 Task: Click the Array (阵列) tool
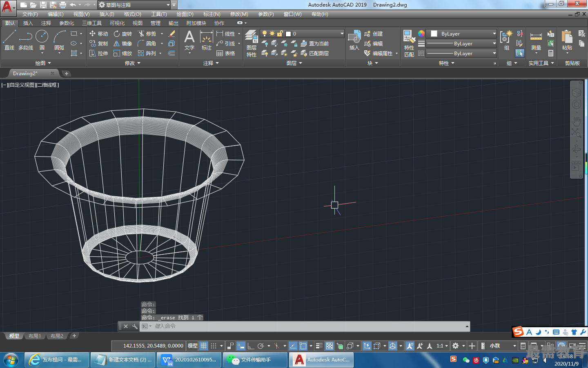(147, 53)
